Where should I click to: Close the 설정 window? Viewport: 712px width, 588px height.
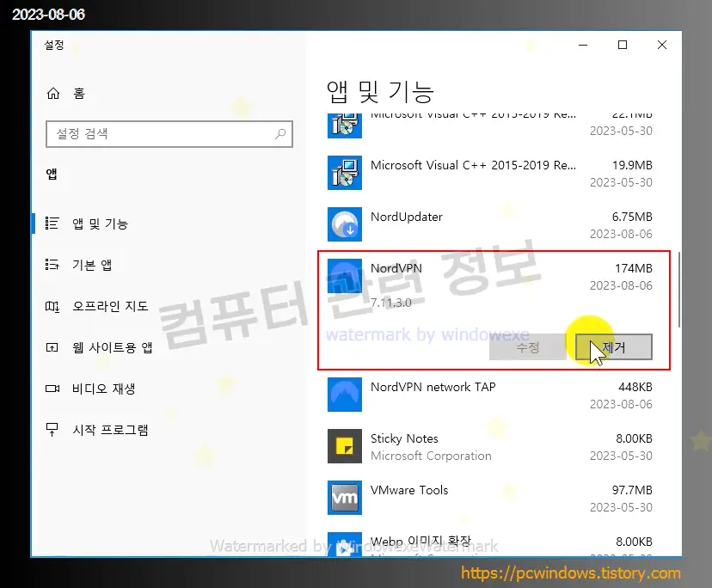click(x=662, y=45)
